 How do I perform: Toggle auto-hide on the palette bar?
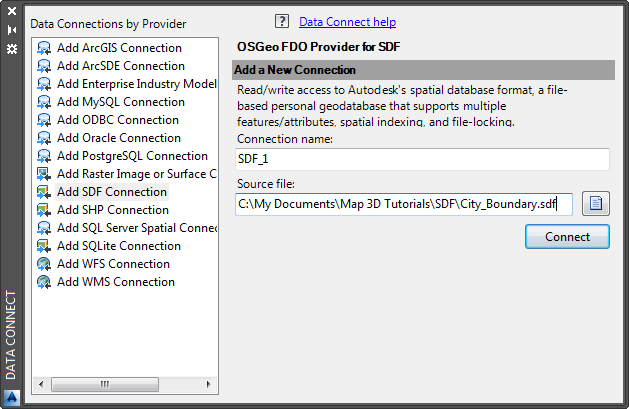[12, 30]
